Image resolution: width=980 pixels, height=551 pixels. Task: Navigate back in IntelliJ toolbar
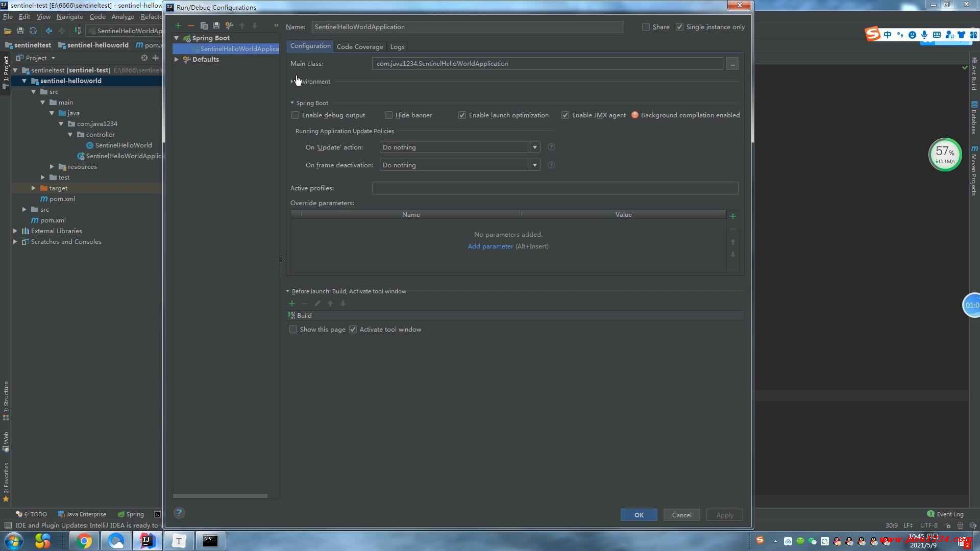click(49, 31)
